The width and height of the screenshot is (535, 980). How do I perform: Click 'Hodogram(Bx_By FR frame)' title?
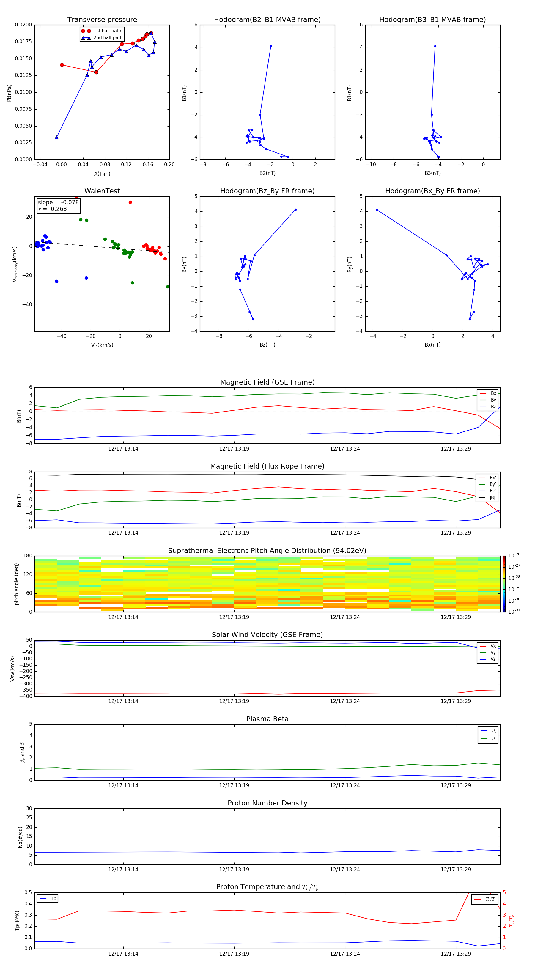(432, 191)
